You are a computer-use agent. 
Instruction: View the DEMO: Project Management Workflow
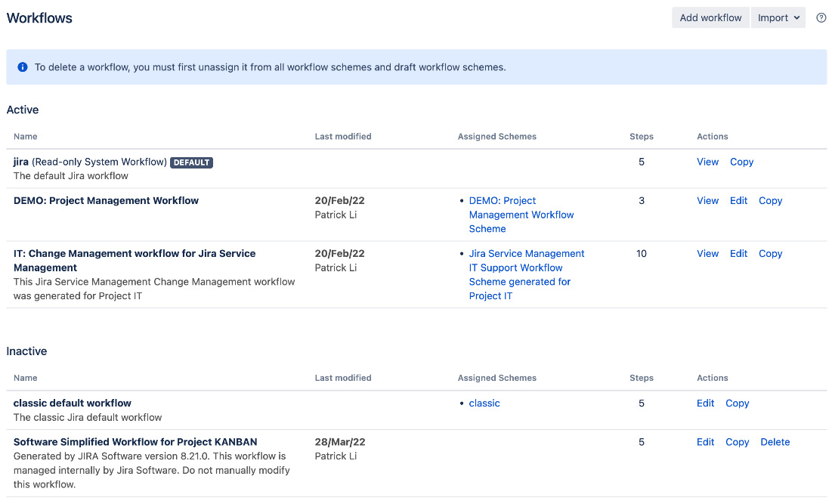click(x=707, y=200)
